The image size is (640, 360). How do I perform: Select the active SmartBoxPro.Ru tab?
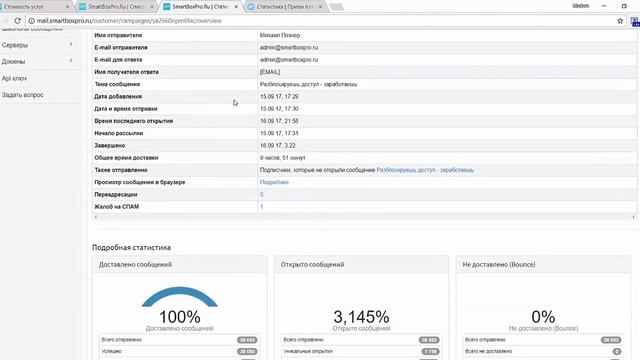(199, 7)
